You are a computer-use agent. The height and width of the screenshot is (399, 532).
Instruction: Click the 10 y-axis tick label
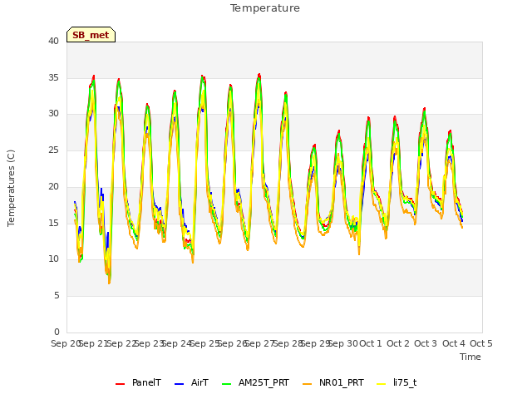click(x=53, y=259)
